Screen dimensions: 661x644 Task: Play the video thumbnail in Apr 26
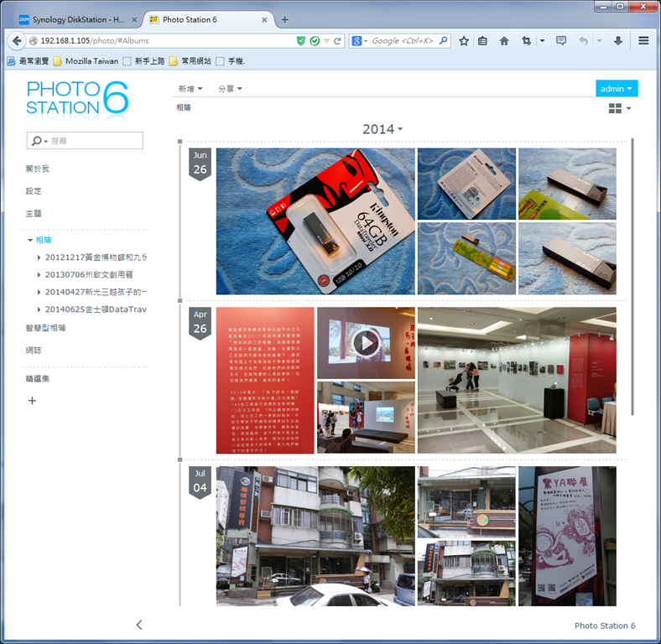[x=366, y=343]
